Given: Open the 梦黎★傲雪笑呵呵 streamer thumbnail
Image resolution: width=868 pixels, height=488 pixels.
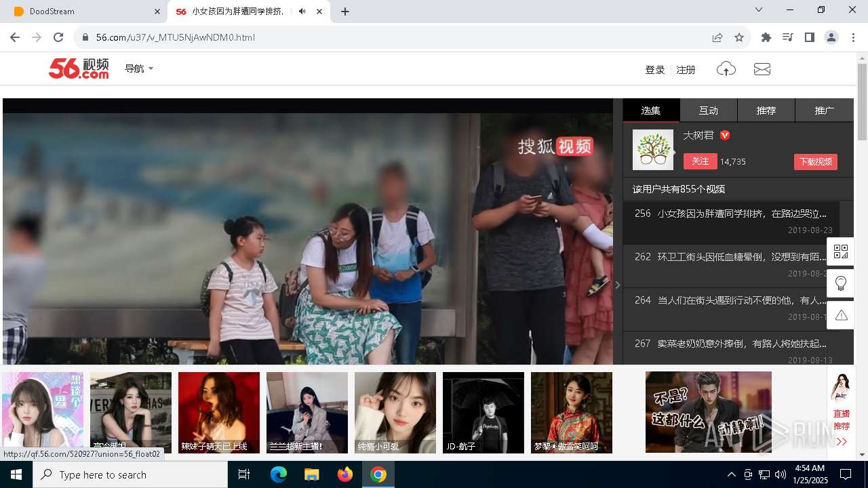Looking at the screenshot, I should (x=572, y=412).
